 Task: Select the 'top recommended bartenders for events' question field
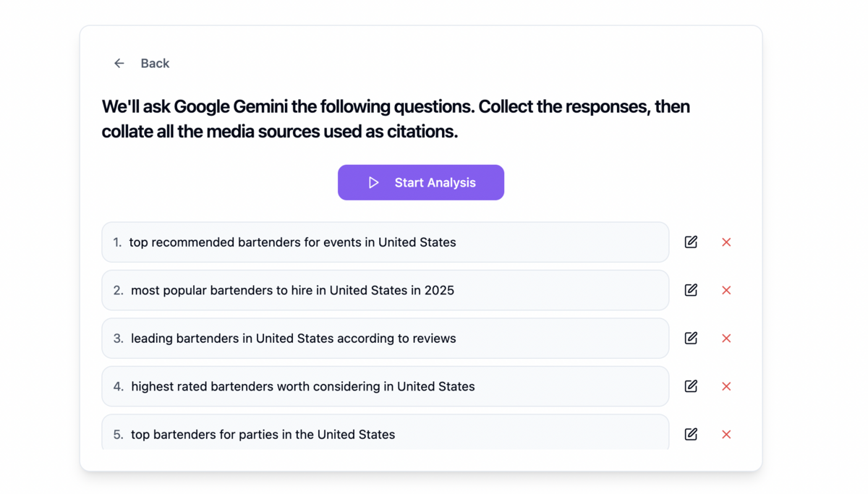(x=385, y=242)
